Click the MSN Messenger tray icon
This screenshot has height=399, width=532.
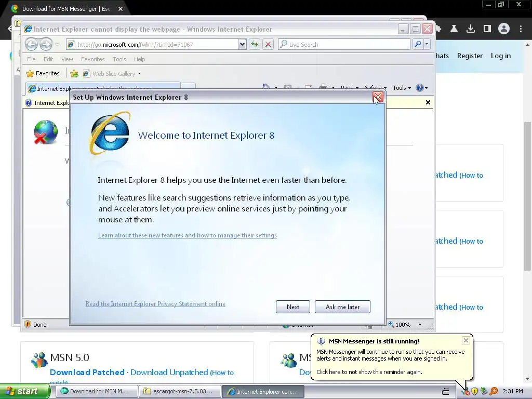[465, 391]
